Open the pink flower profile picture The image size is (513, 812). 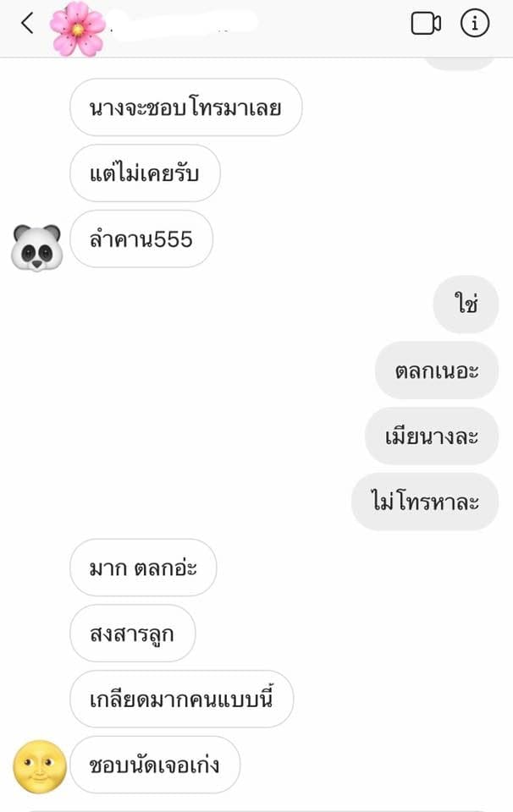pos(78,29)
